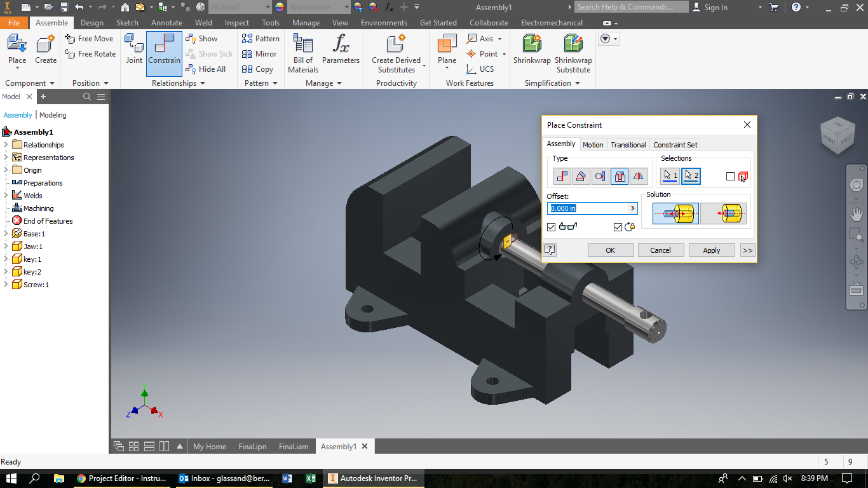Viewport: 868px width, 488px height.
Task: Select the Insert constraint type
Action: (x=620, y=176)
